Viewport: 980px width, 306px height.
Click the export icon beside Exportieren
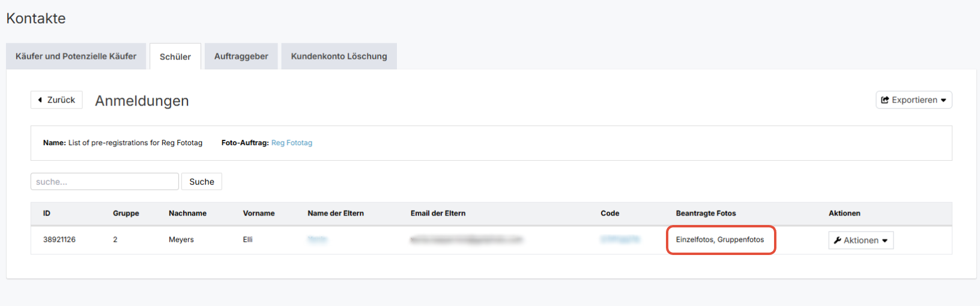(x=885, y=100)
